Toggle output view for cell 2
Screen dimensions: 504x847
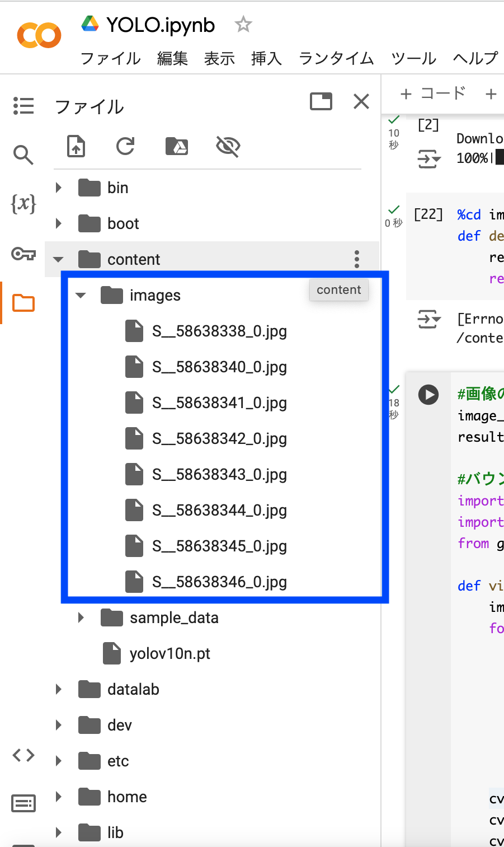pos(429,160)
